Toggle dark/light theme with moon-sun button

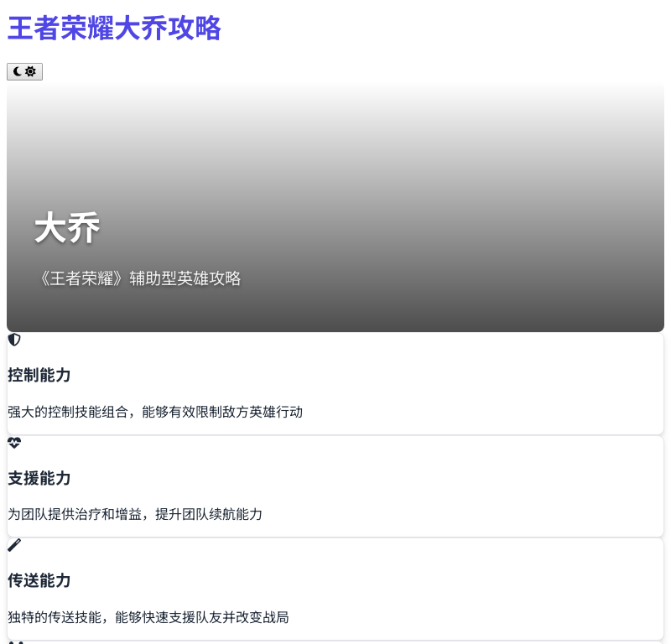24,71
